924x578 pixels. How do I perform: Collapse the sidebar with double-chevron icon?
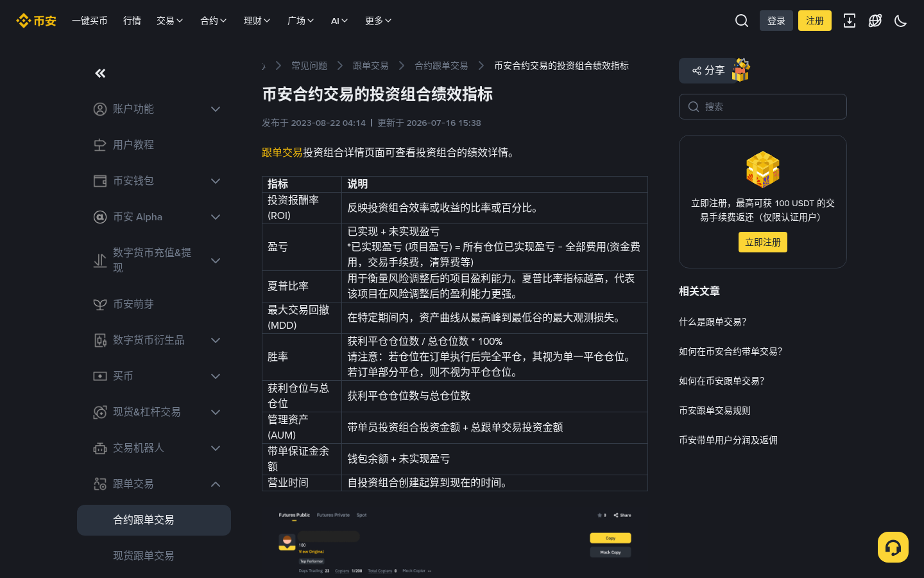point(100,73)
